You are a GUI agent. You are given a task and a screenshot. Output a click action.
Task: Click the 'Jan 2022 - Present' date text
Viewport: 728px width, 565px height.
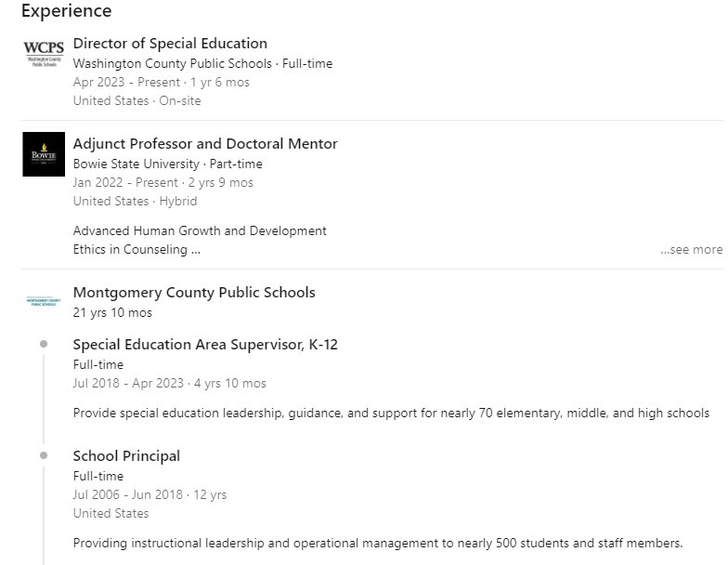coord(125,182)
